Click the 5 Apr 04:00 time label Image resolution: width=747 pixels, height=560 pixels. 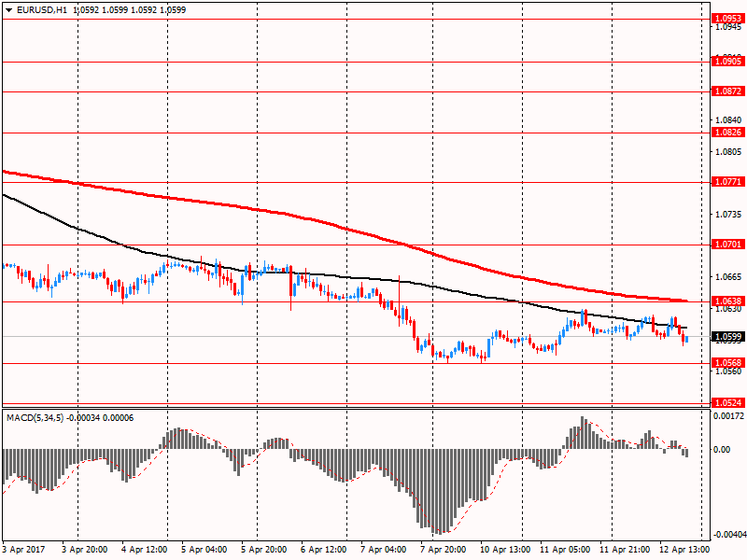(x=204, y=550)
